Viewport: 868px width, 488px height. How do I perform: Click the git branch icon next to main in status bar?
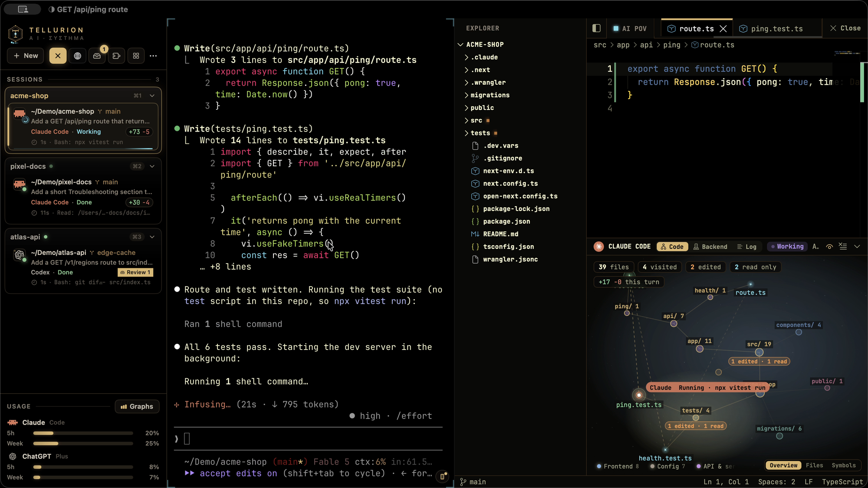pos(463,481)
